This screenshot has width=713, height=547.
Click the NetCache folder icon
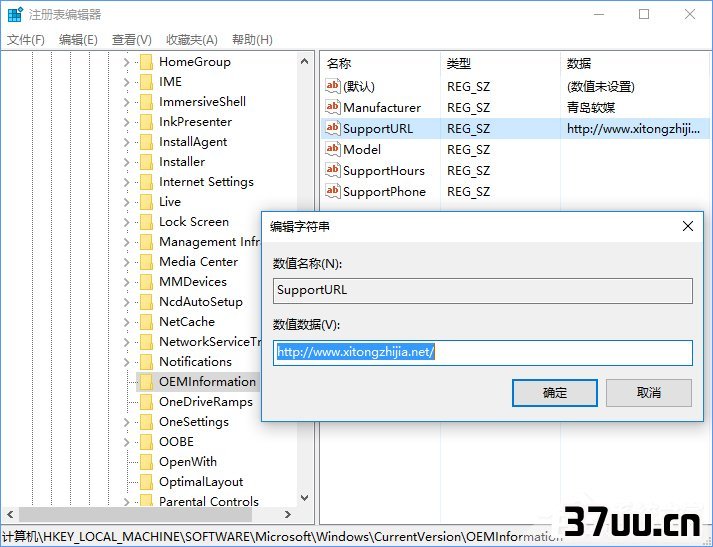(x=146, y=322)
